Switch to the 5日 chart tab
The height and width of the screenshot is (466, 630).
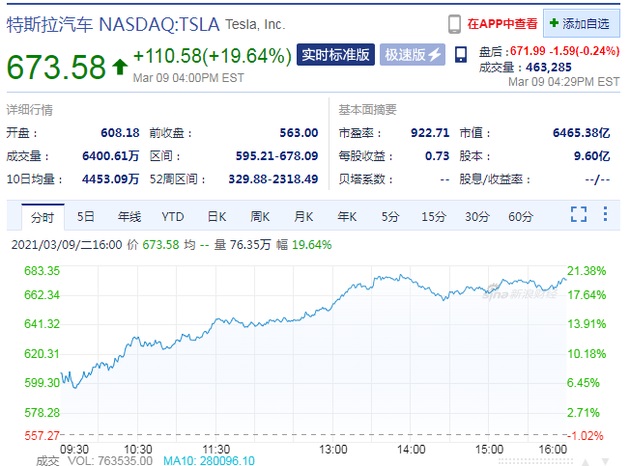(x=86, y=216)
